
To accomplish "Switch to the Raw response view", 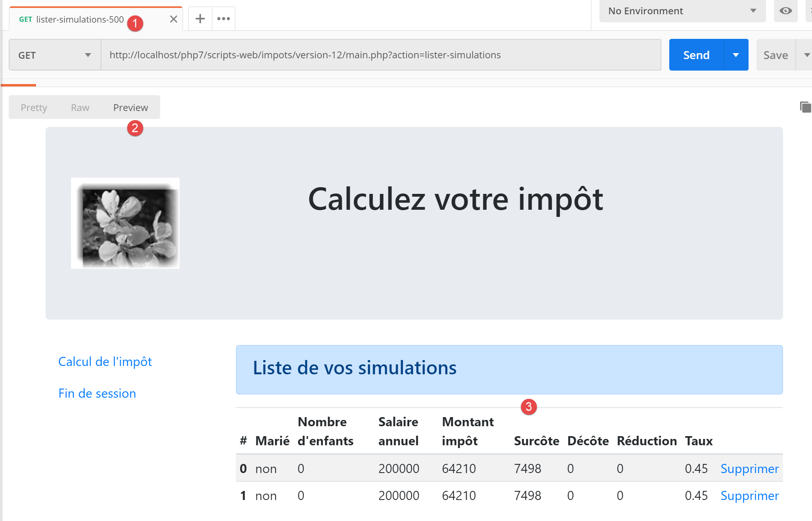I will [80, 107].
